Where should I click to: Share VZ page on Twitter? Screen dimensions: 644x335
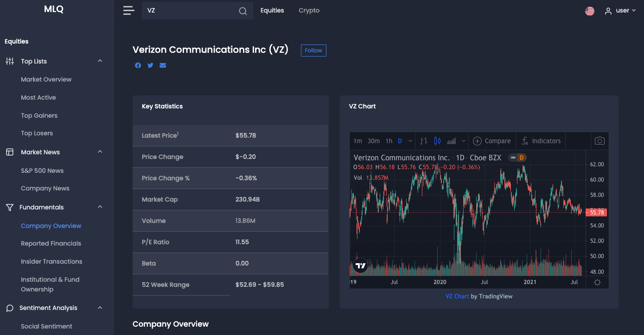click(150, 65)
